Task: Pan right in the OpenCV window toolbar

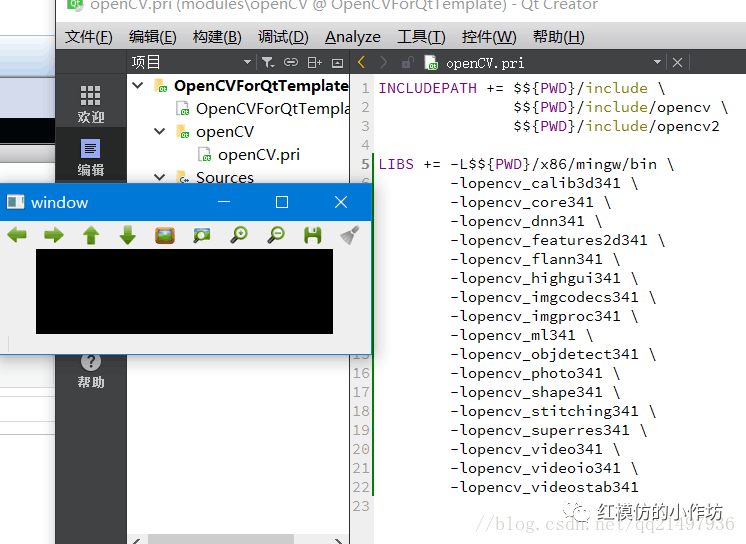Action: 53,235
